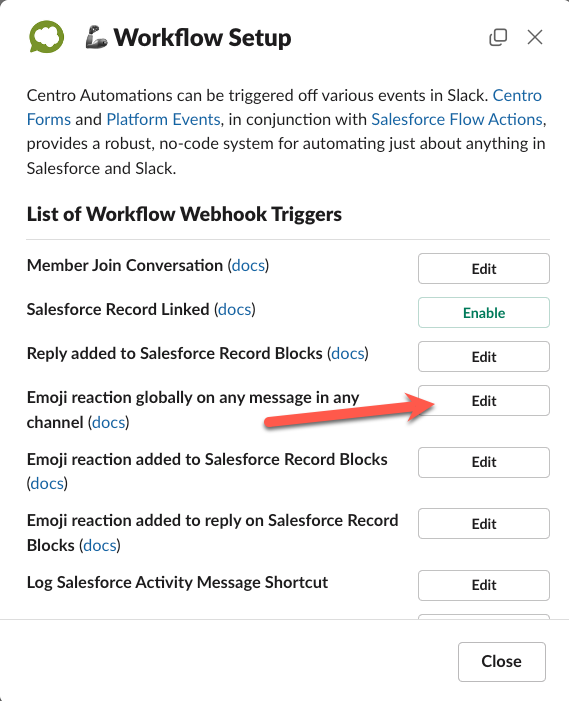This screenshot has height=701, width=569.
Task: Enable the Salesforce Record Linked trigger
Action: [484, 312]
